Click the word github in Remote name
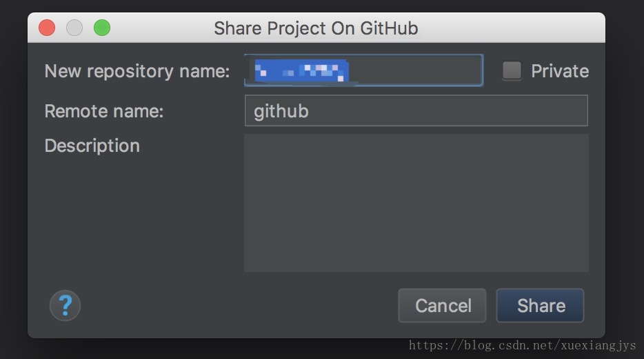The height and width of the screenshot is (359, 644). point(281,111)
